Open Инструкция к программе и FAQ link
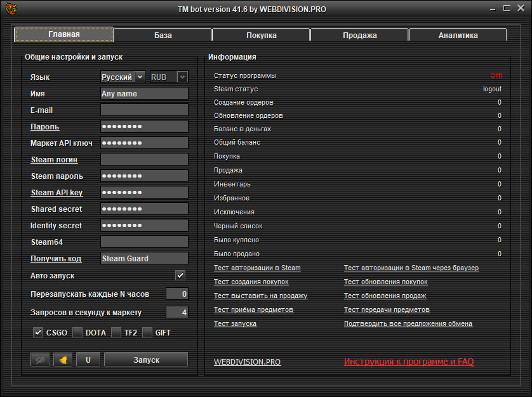Image resolution: width=532 pixels, height=397 pixels. (409, 362)
